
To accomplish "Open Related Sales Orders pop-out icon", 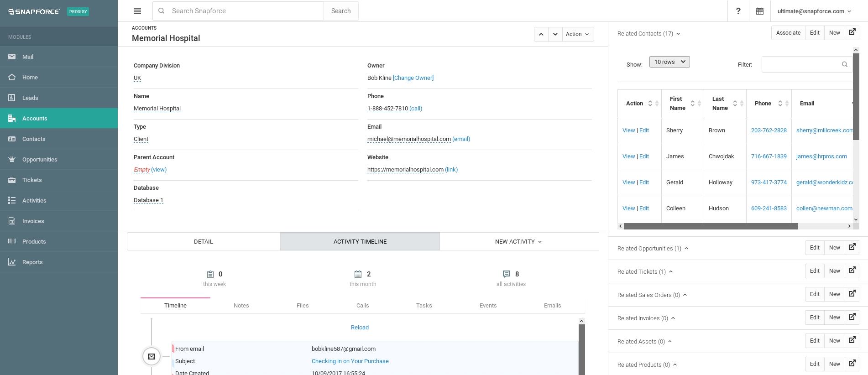I will (x=852, y=294).
